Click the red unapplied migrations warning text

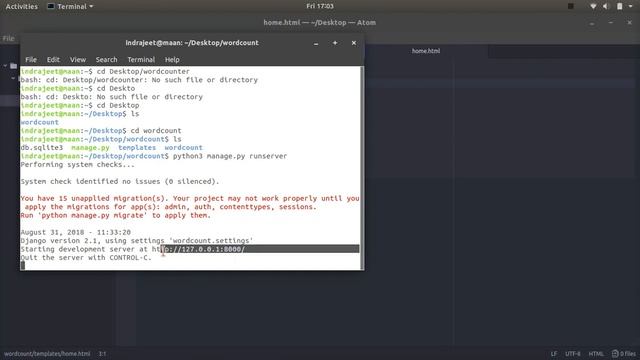pyautogui.click(x=190, y=207)
